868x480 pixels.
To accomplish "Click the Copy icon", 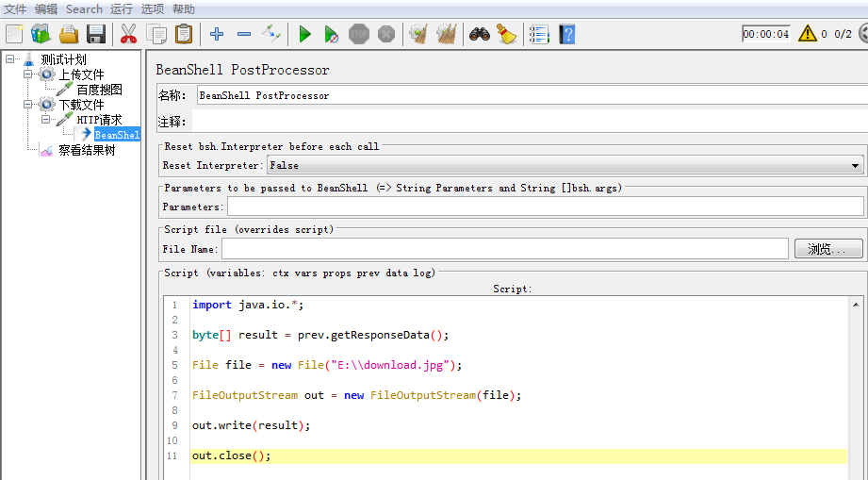I will (156, 34).
